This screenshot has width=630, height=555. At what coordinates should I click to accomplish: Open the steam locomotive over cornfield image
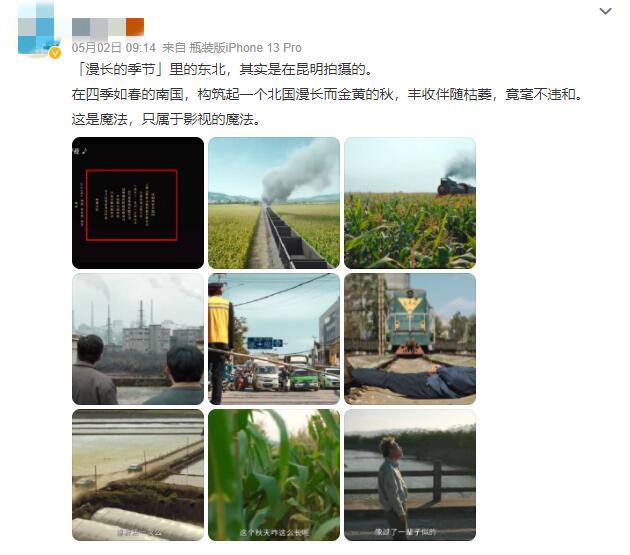410,203
